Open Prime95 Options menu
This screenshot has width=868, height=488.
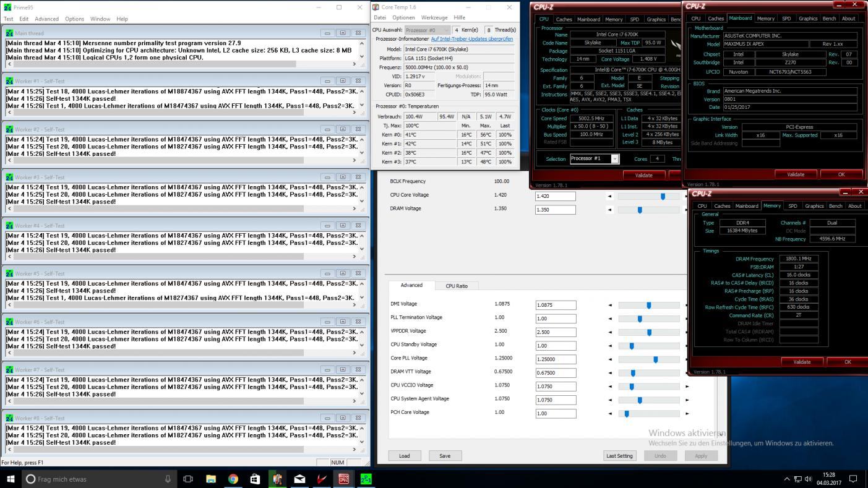click(x=74, y=19)
